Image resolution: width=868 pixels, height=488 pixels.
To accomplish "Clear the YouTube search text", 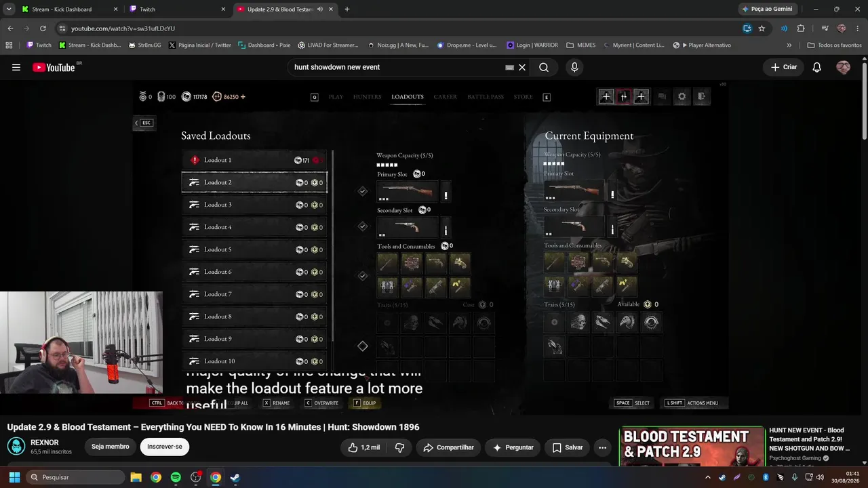I will pyautogui.click(x=522, y=68).
